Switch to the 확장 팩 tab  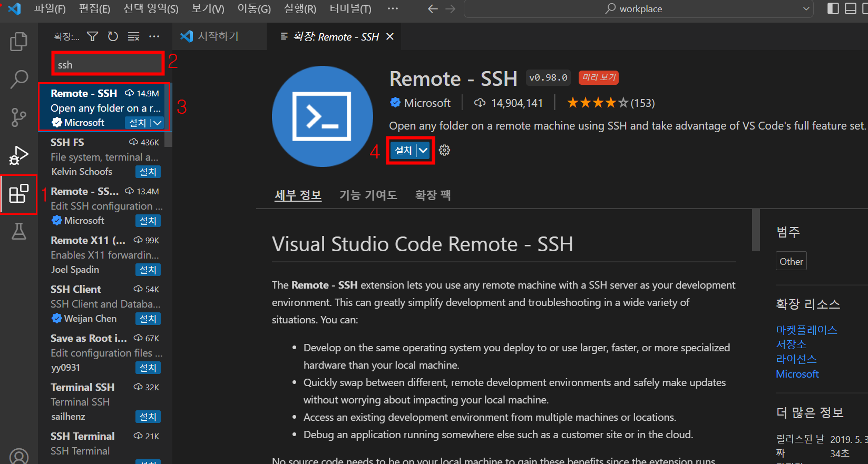tap(433, 195)
